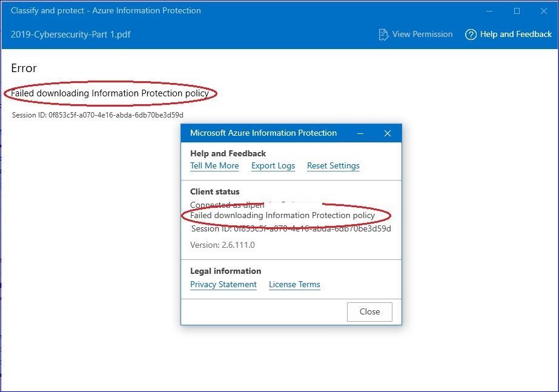Click the Export Logs link
This screenshot has height=392, width=559.
(x=273, y=166)
